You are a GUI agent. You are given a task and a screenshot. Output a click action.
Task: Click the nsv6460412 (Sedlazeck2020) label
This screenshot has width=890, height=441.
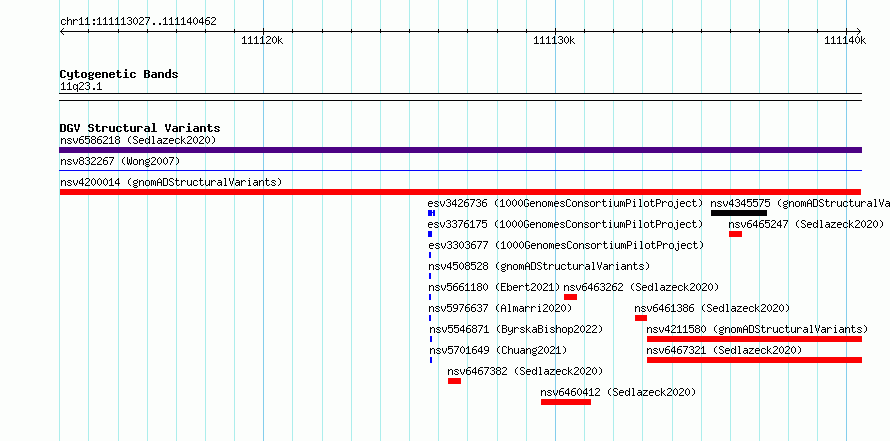[618, 392]
